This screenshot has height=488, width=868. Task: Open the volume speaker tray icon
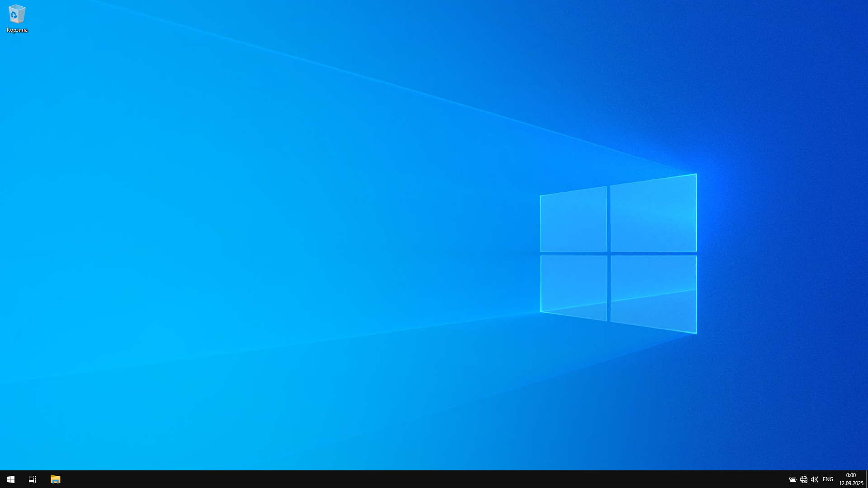[815, 479]
